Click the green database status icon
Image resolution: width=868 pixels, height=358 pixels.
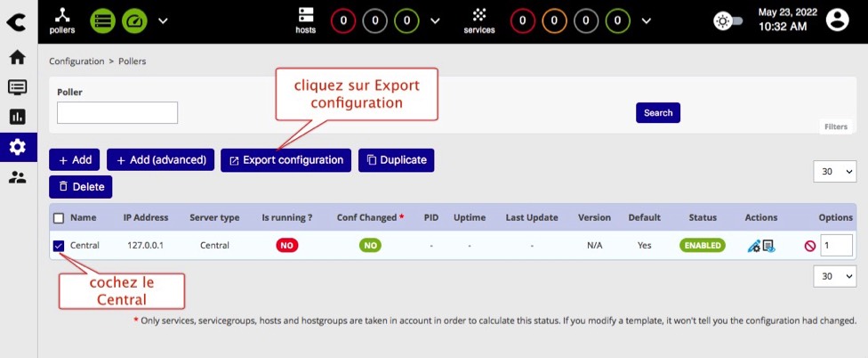tap(102, 20)
